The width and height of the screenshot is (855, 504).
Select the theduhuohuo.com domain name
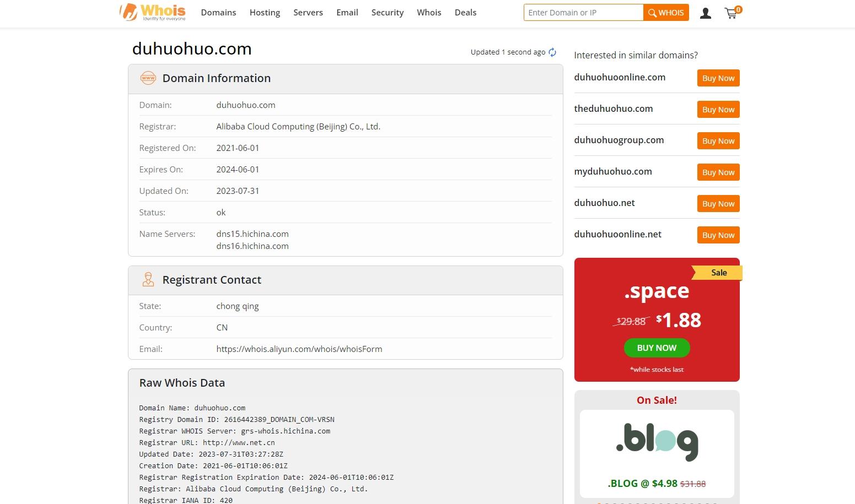pos(614,109)
